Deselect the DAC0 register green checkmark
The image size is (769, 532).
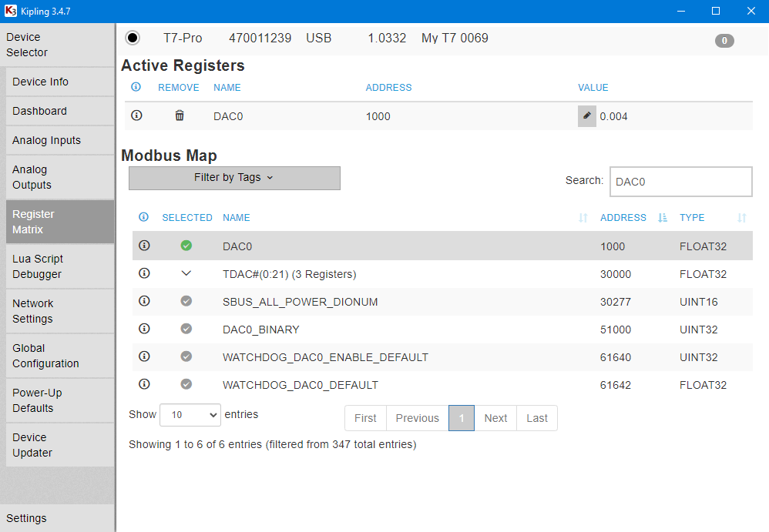click(x=186, y=246)
